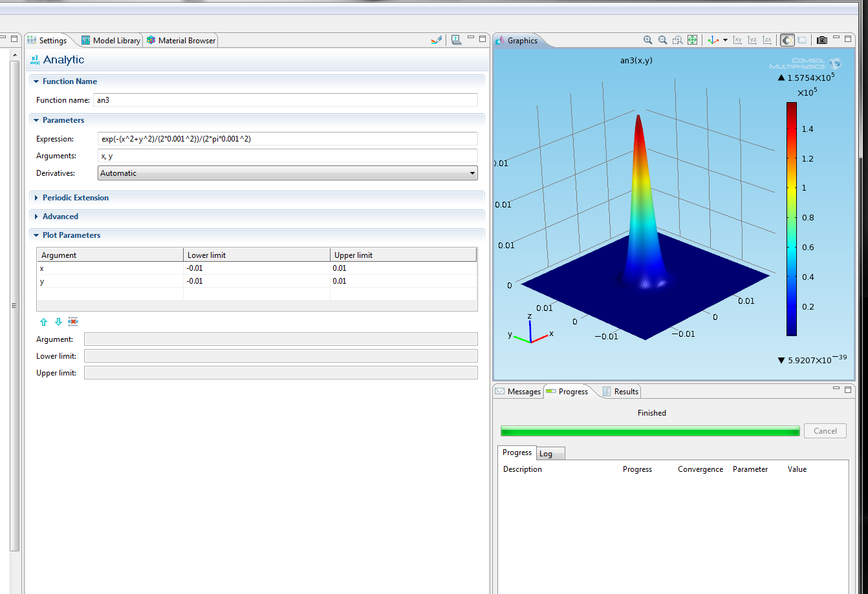Screen dimensions: 868x594
Task: Maximize the Graphics panel
Action: [848, 39]
